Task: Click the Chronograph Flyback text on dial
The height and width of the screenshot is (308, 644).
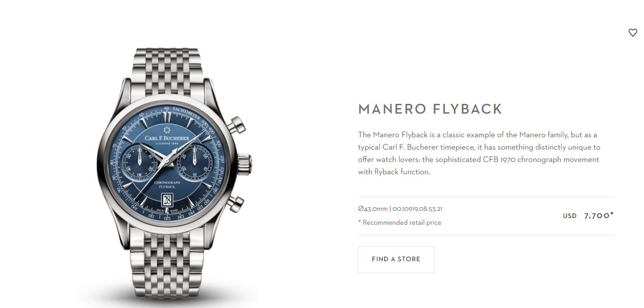Action: coord(167,185)
